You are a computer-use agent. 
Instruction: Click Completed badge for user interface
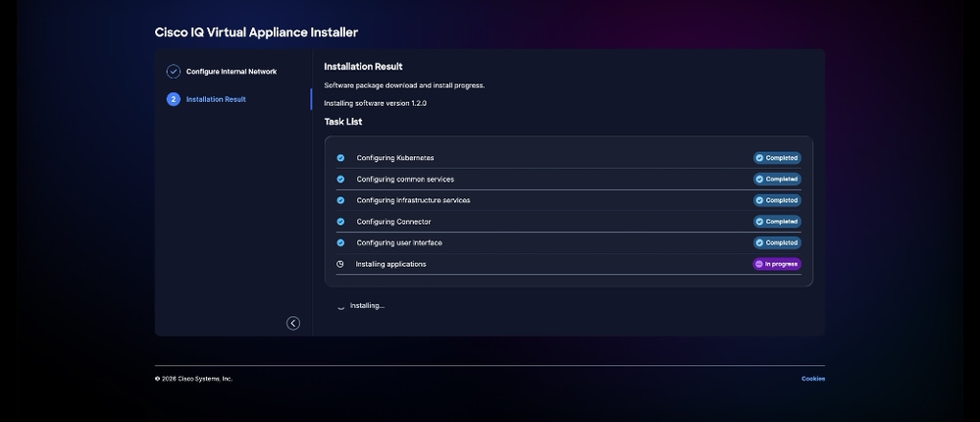pos(777,242)
